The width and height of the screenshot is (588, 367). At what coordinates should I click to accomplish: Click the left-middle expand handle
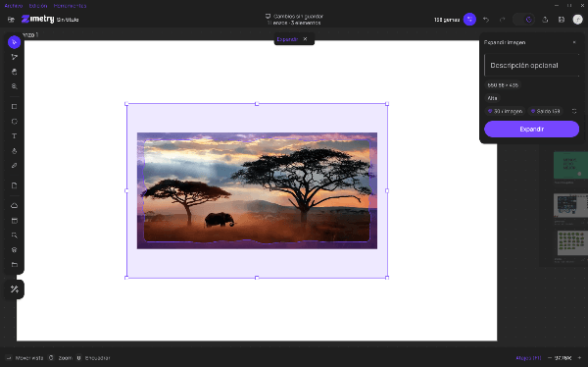[x=126, y=190]
